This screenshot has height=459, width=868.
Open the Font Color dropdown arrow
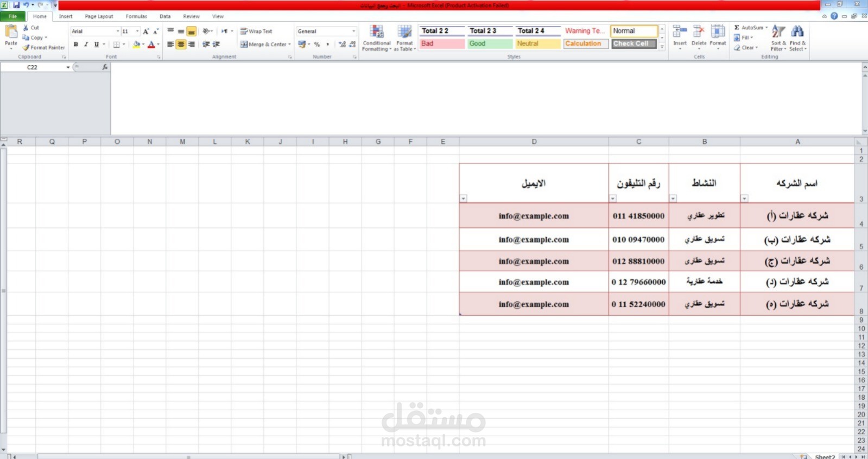click(x=158, y=44)
